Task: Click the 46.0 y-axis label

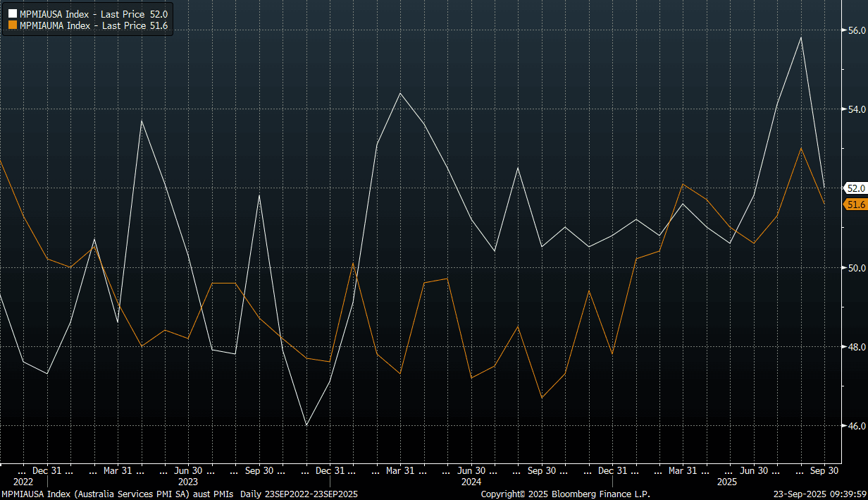Action: tap(856, 426)
